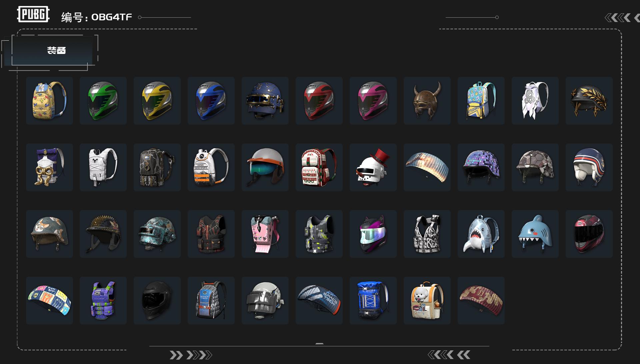
Task: Select the golden laurel wreath helmet
Action: pos(589,101)
